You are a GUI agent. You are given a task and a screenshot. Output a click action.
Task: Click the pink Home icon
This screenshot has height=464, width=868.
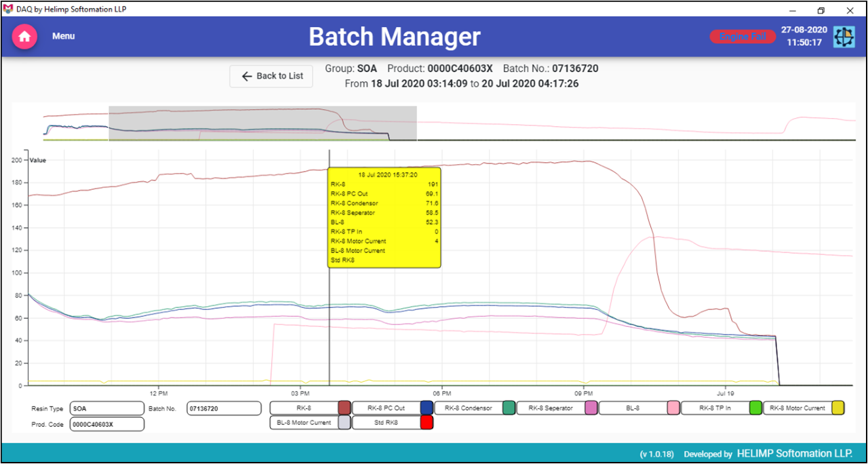(24, 36)
